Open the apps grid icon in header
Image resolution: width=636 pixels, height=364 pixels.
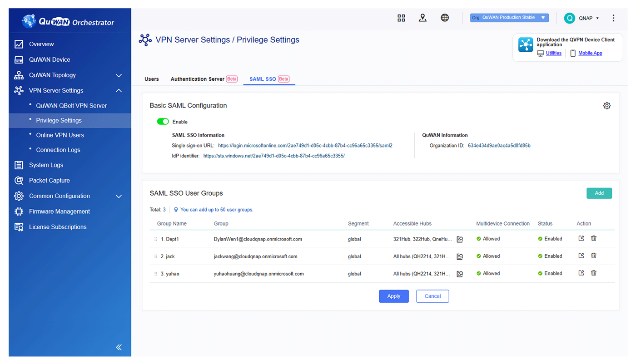(x=401, y=18)
